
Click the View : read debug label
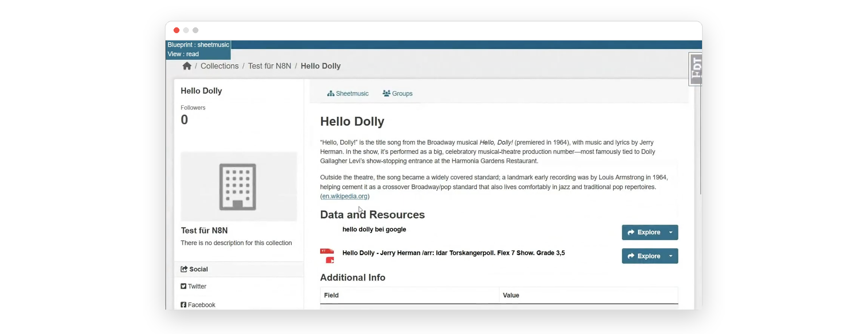tap(183, 54)
